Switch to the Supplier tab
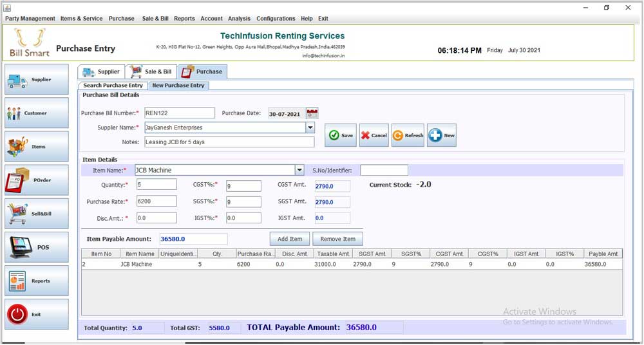 [101, 71]
